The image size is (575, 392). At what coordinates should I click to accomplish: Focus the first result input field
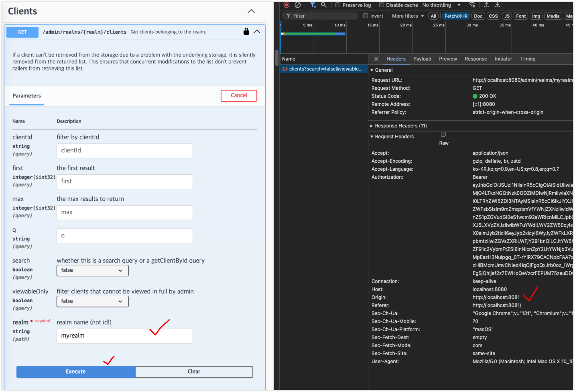pos(125,182)
